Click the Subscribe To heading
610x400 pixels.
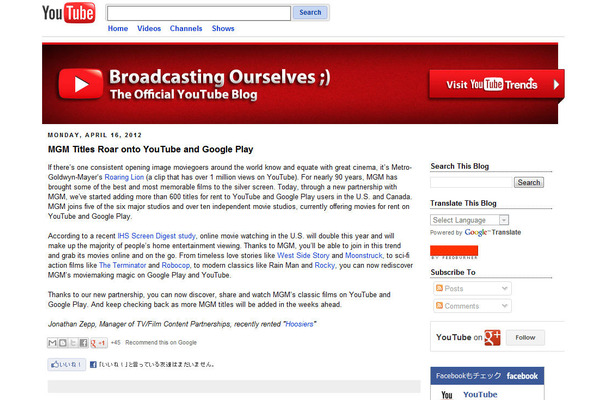point(453,272)
